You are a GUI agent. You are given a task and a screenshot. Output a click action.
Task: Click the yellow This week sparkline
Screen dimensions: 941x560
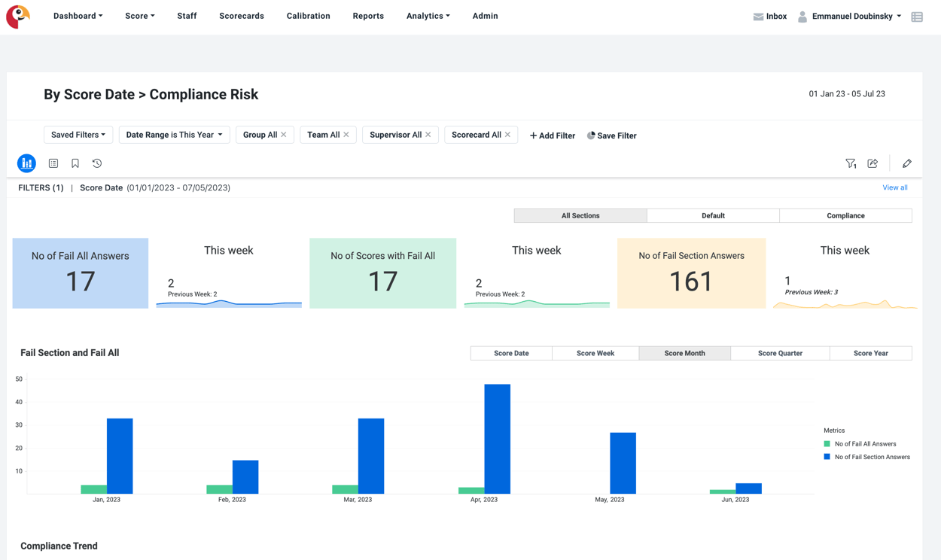tap(845, 304)
